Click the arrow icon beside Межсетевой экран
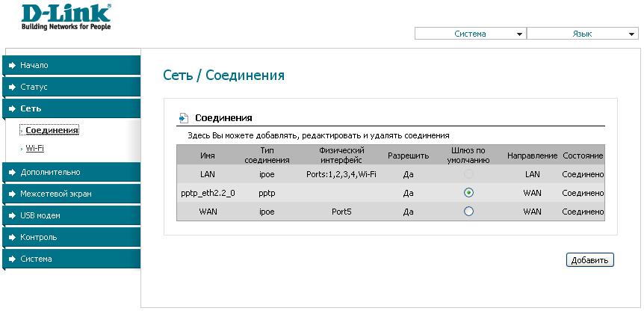This screenshot has height=311, width=644. point(12,194)
